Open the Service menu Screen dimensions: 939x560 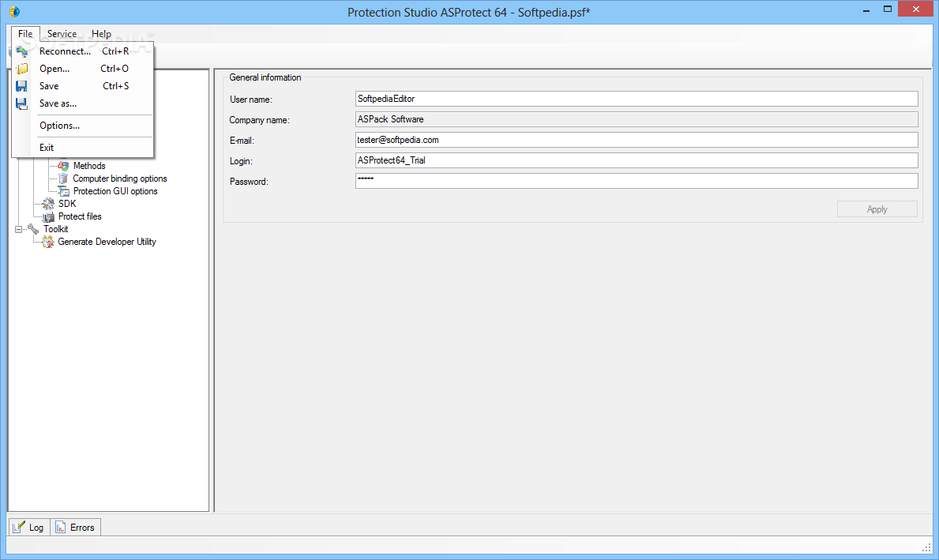click(x=62, y=34)
